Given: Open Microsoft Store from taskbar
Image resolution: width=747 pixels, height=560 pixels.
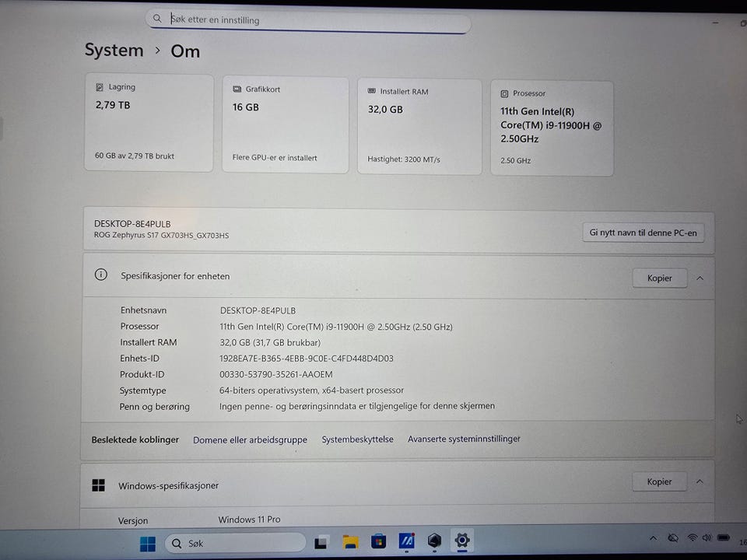Looking at the screenshot, I should tap(379, 541).
